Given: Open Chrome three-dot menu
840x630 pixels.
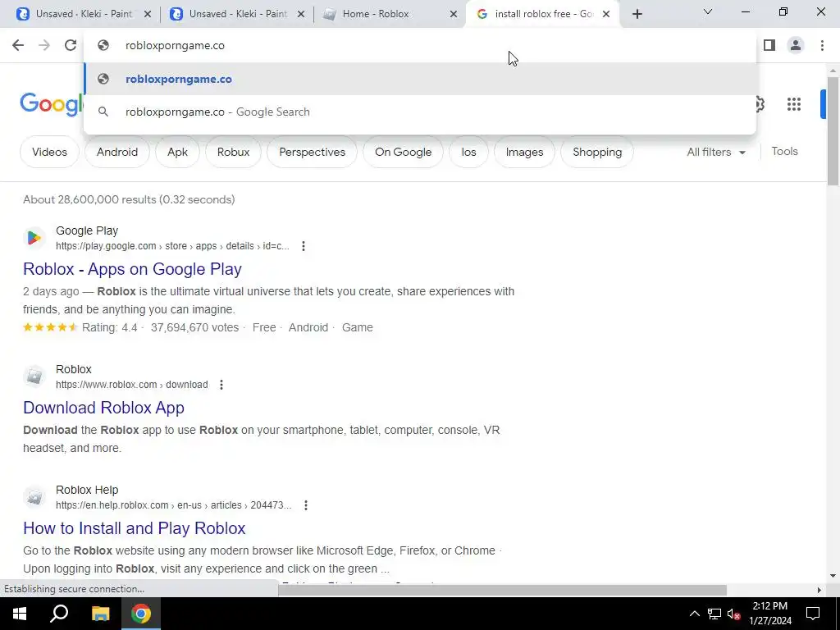Looking at the screenshot, I should [x=822, y=46].
